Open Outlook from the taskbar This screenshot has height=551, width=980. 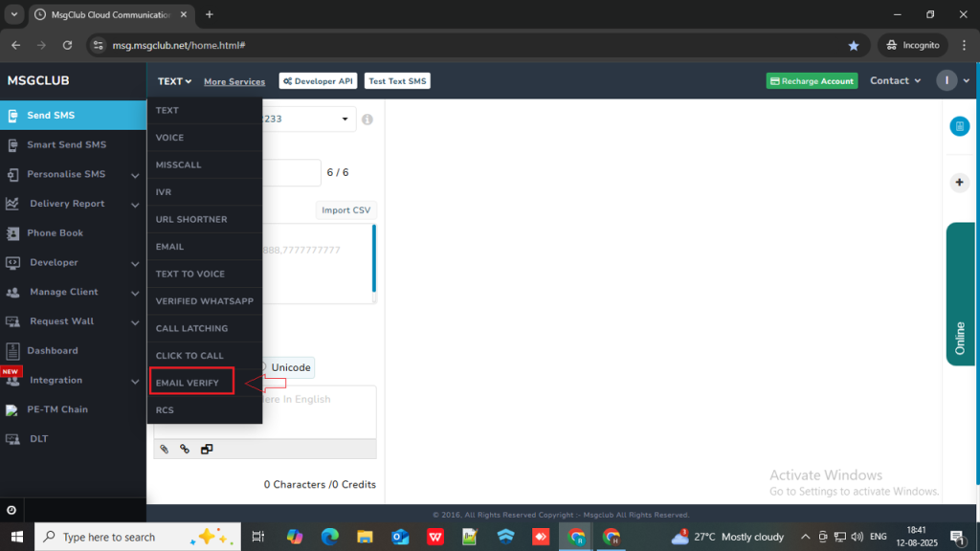[x=400, y=537]
